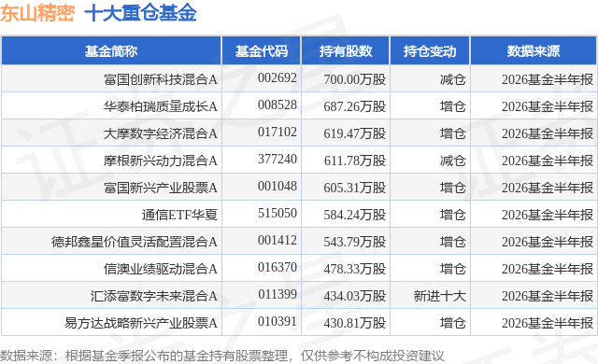Click the 基金简称 column header
Image resolution: width=598 pixels, height=364 pixels.
(111, 51)
